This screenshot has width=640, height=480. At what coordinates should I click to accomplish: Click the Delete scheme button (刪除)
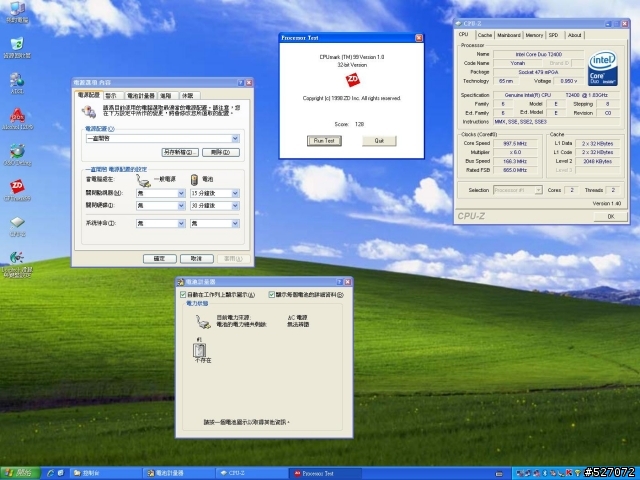221,152
